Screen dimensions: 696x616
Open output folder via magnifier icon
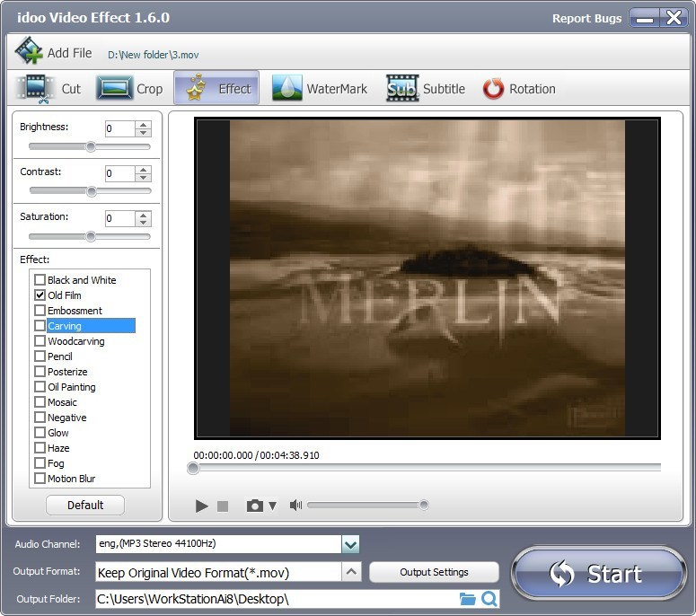coord(489,599)
